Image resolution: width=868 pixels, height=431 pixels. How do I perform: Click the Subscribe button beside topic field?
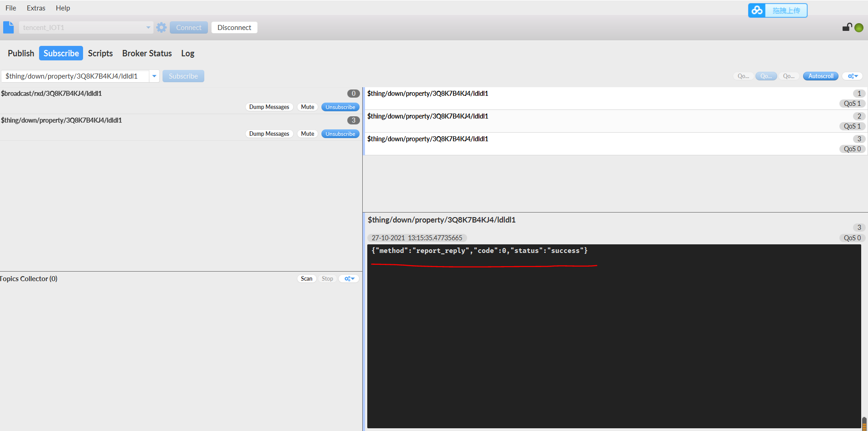183,76
